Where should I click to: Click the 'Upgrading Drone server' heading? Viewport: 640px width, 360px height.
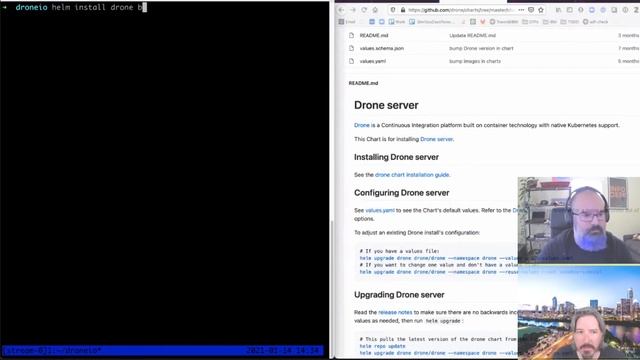(x=399, y=295)
